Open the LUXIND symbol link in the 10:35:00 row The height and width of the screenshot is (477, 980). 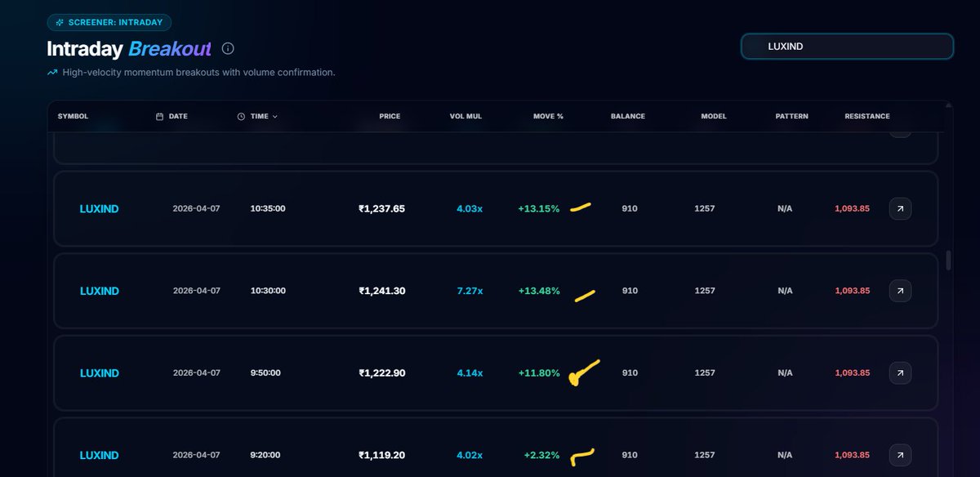tap(99, 209)
